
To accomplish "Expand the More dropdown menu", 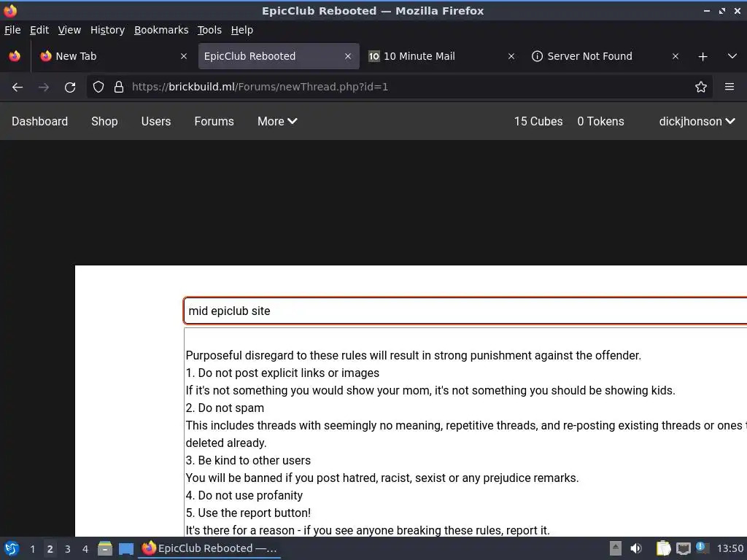I will pos(277,122).
